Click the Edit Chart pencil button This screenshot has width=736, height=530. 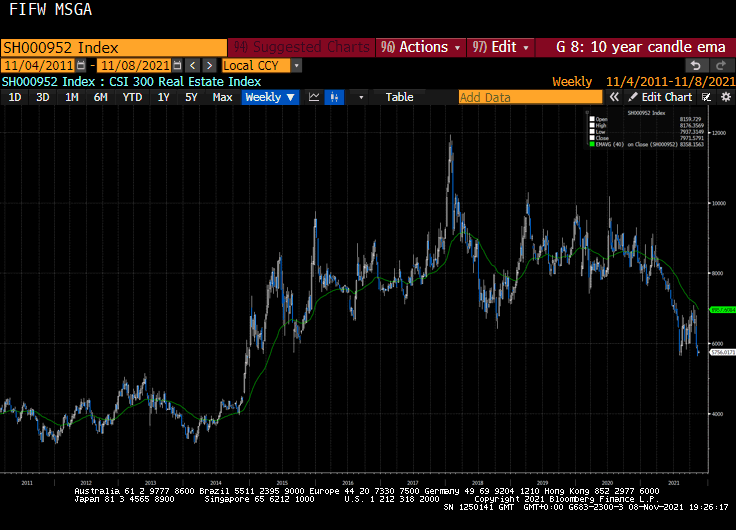click(660, 97)
